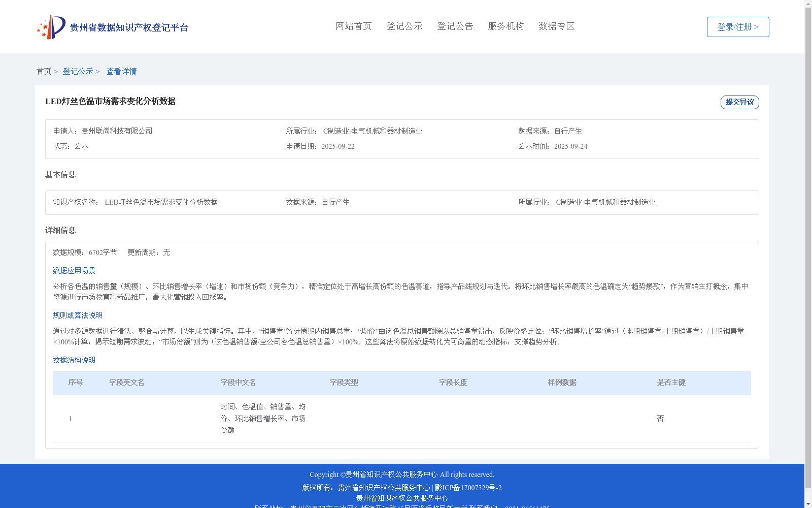Image resolution: width=812 pixels, height=508 pixels.
Task: Open 登记公告 navigation menu
Action: coord(455,26)
